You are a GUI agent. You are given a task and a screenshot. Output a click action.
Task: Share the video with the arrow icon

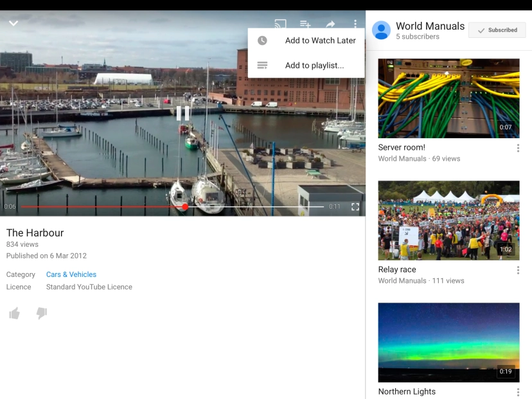pos(330,24)
